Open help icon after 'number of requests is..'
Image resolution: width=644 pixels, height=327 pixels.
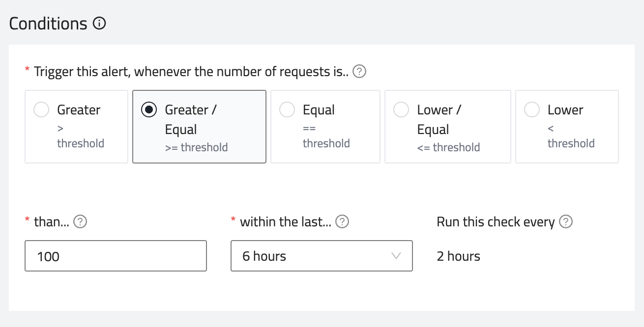(x=360, y=72)
